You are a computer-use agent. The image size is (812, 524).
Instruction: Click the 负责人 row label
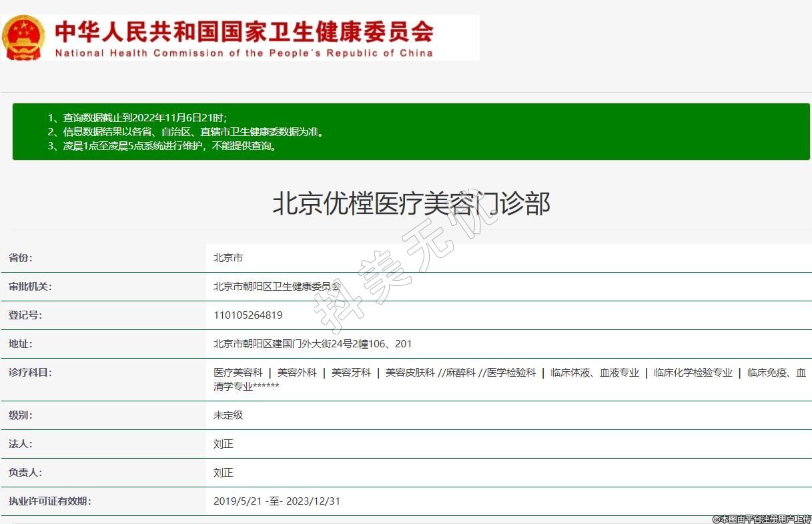[25, 473]
